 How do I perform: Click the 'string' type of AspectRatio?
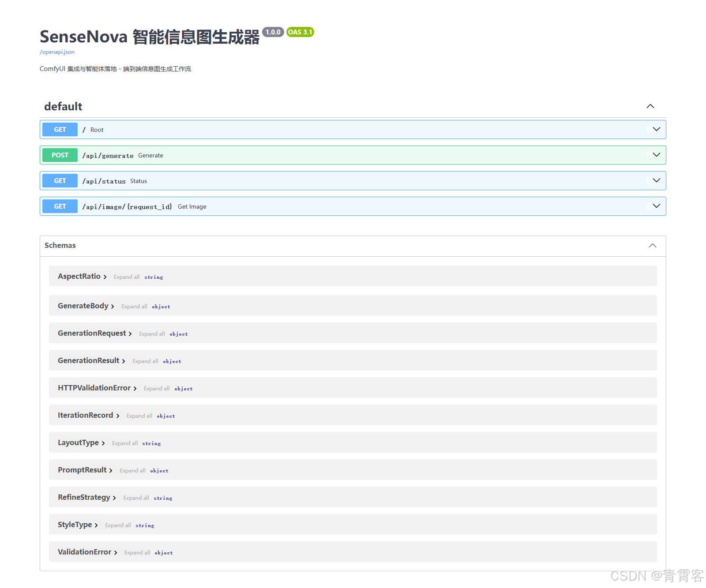coord(154,277)
